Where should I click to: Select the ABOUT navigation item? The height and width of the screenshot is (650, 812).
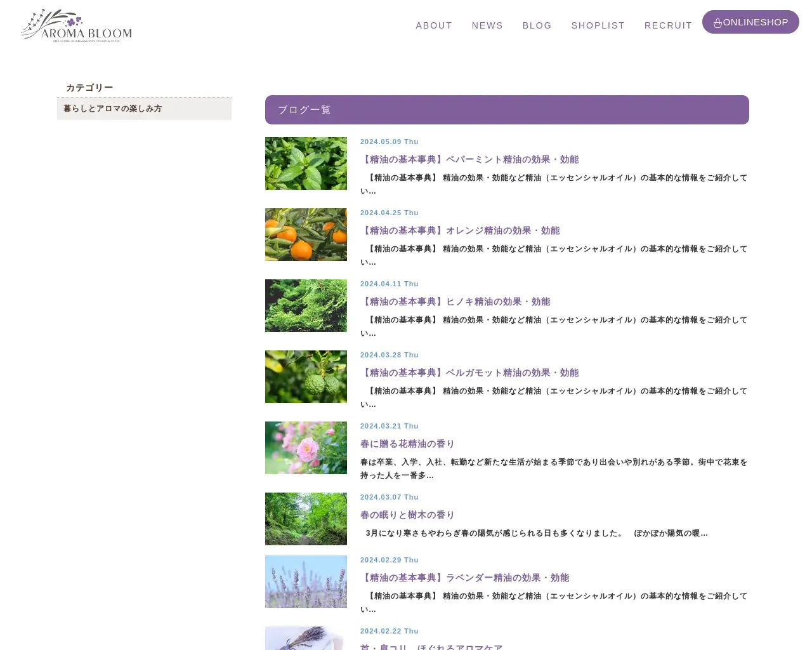(434, 25)
